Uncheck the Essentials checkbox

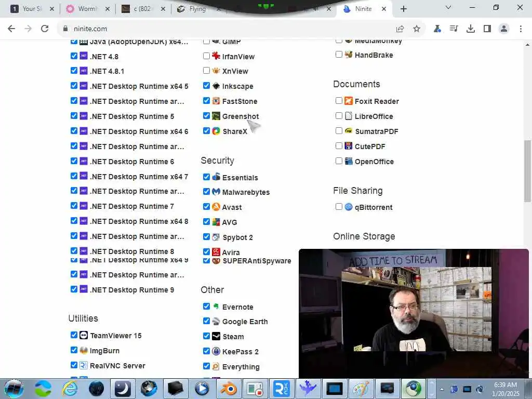(206, 177)
